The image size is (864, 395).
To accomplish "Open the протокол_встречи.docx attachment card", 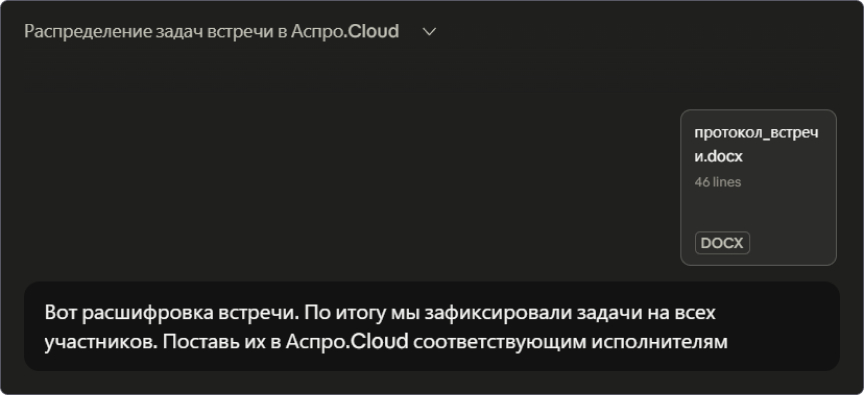I will (x=758, y=187).
